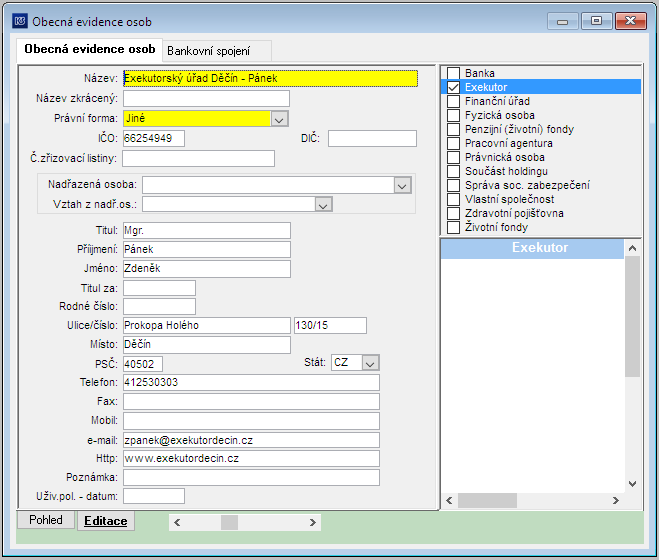Open the Vztah z nadř.os. dropdown
Viewport: 659px width, 560px height.
[x=323, y=205]
